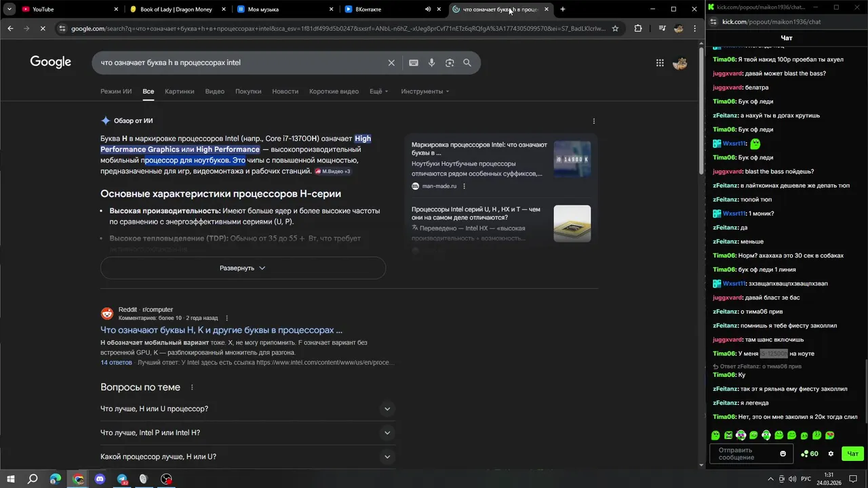Open the related questions section options menu
868x488 pixels.
click(192, 387)
